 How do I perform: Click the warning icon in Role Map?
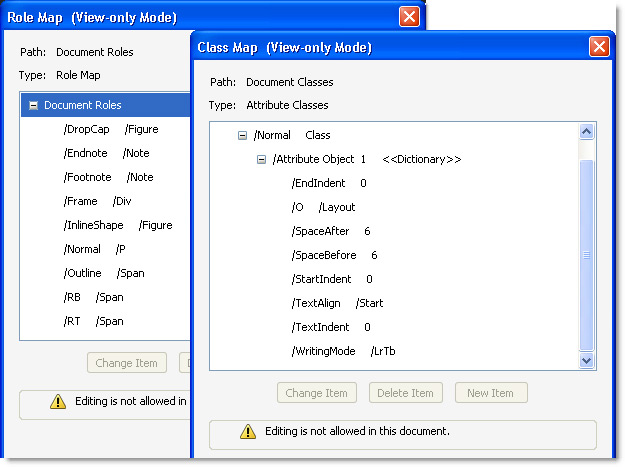(x=58, y=402)
